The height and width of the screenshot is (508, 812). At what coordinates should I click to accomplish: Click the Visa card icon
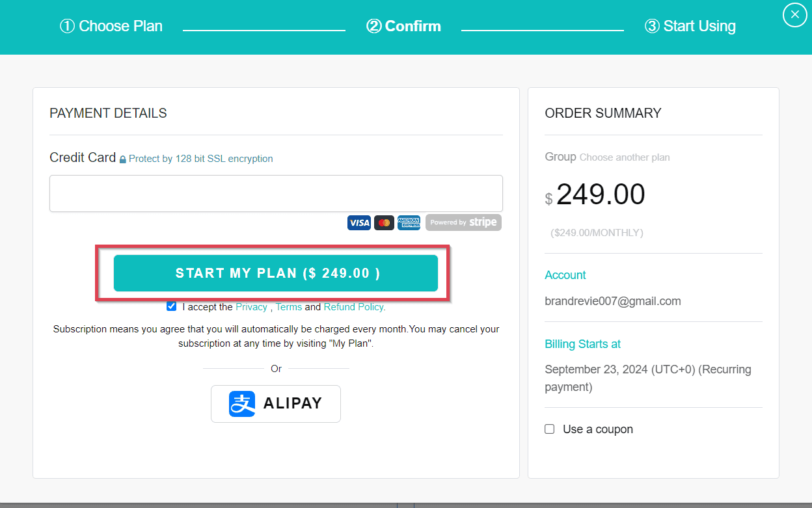point(359,222)
